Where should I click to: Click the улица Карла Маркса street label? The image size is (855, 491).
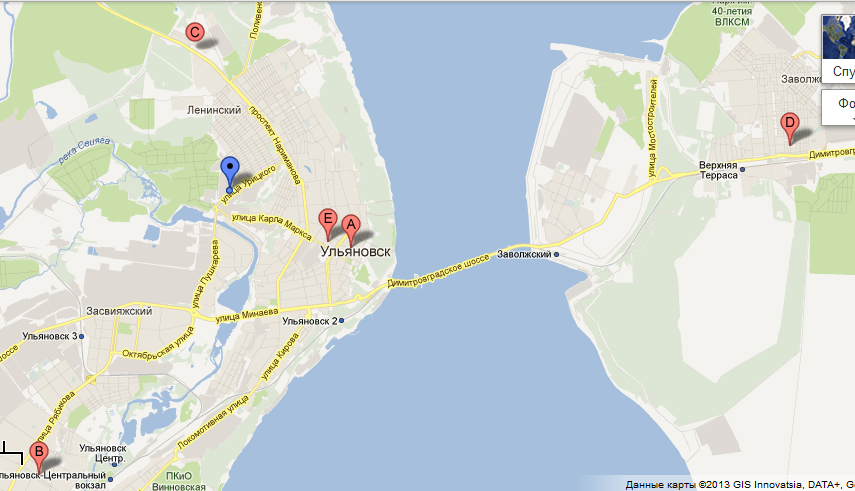[272, 226]
